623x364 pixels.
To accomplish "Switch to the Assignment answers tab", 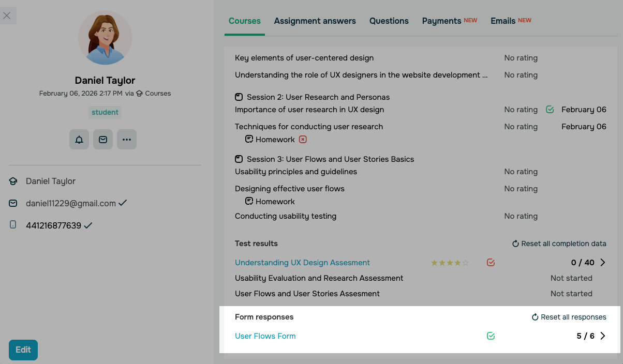I will [315, 21].
